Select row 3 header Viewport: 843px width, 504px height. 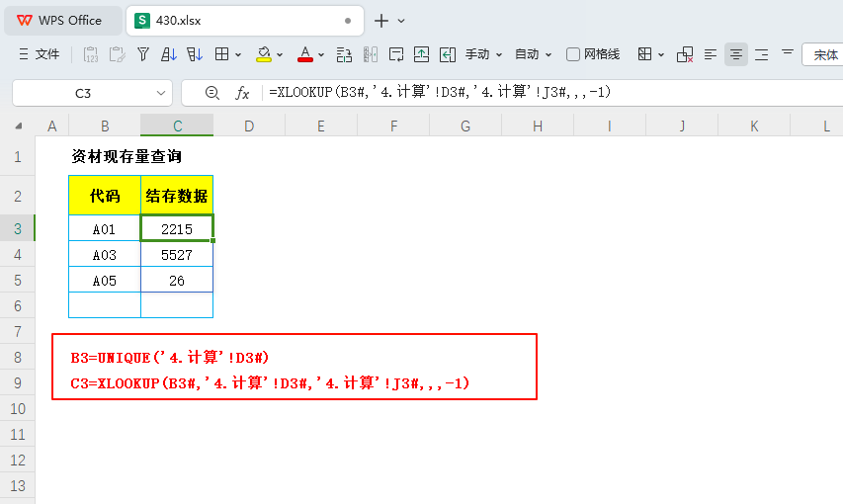(18, 228)
